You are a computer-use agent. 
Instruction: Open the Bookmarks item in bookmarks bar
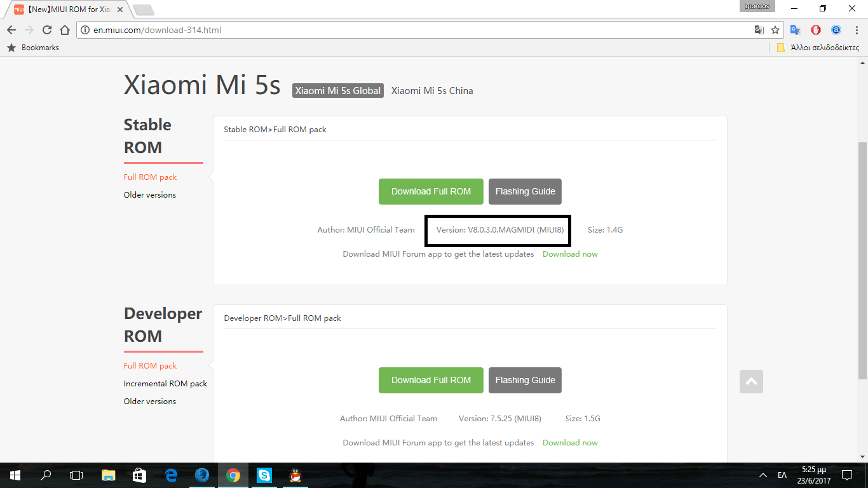tap(32, 48)
